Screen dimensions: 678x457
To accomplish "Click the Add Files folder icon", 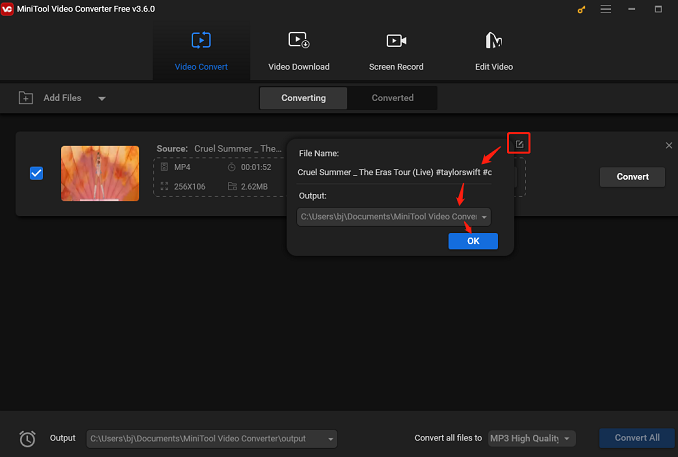I will (x=26, y=98).
